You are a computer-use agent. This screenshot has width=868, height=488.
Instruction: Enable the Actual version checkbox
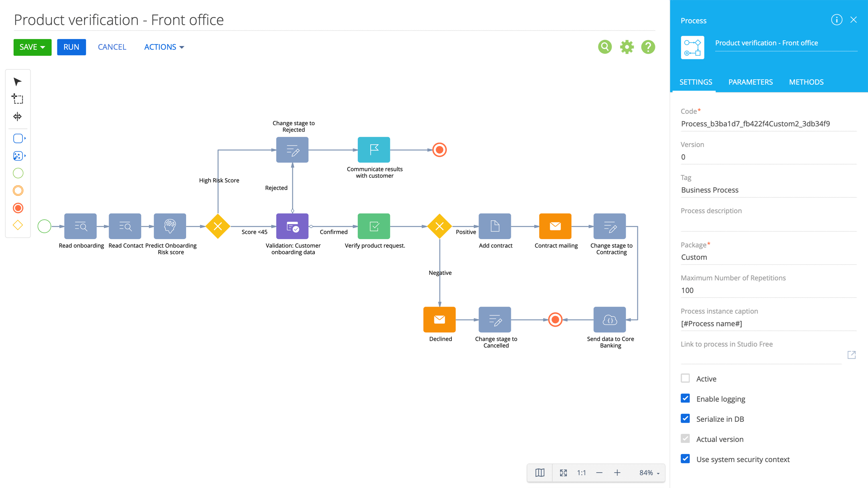pyautogui.click(x=685, y=439)
